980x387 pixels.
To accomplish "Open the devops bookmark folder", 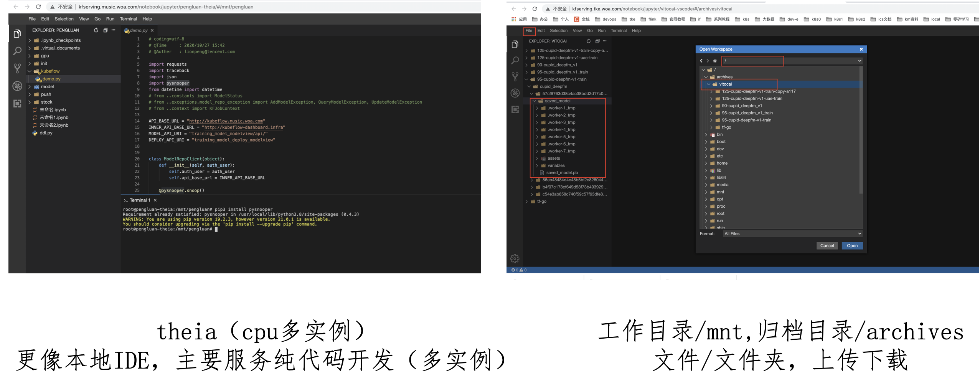I will pos(605,19).
